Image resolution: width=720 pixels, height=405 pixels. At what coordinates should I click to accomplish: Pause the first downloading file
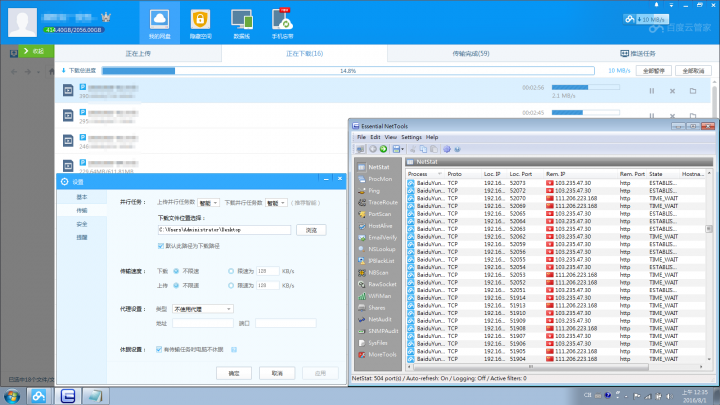651,91
